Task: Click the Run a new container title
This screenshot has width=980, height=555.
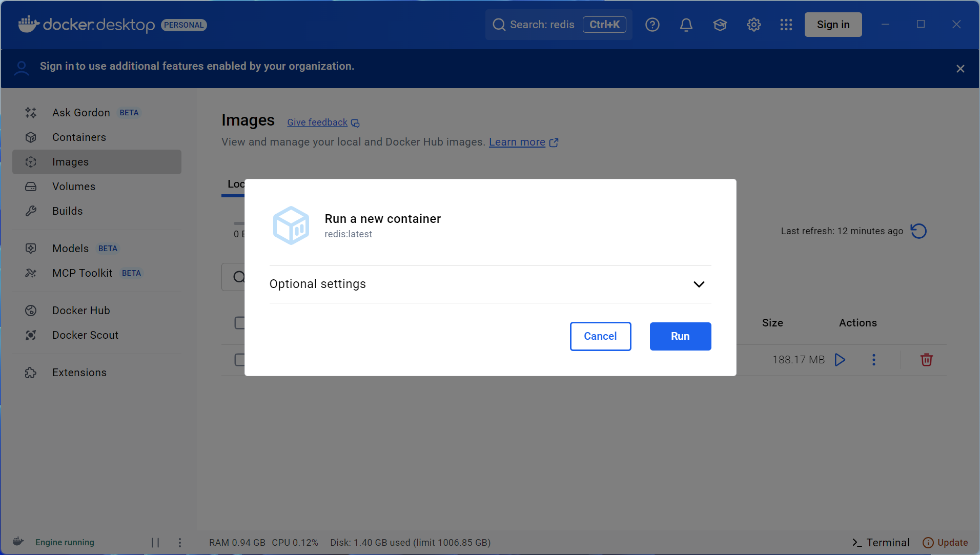Action: click(383, 219)
